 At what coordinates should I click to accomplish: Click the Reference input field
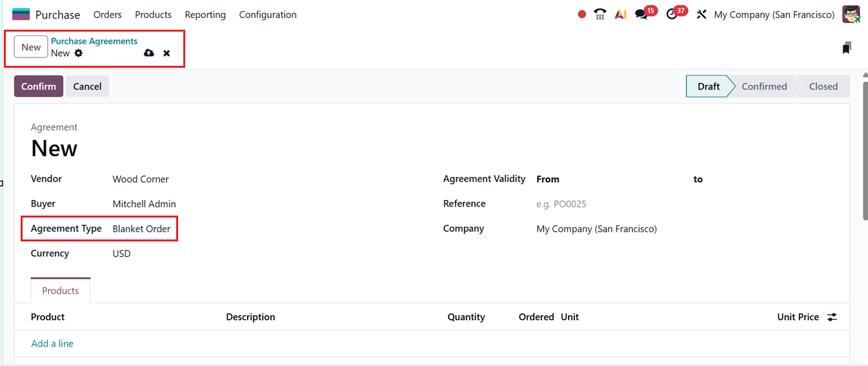[x=613, y=204]
